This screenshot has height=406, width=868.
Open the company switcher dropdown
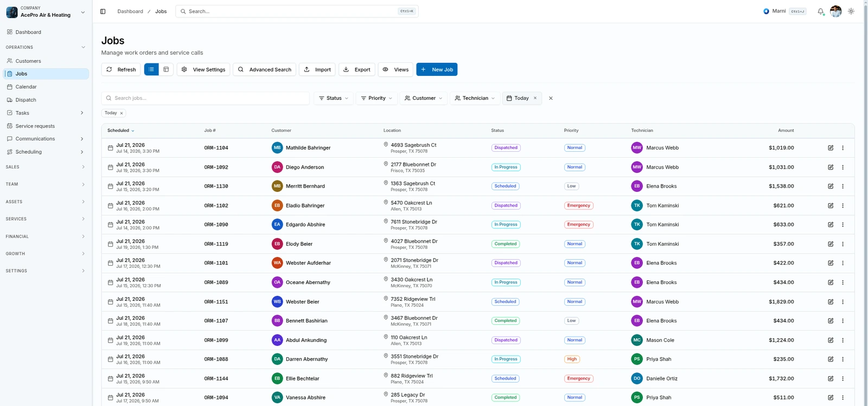click(x=46, y=12)
